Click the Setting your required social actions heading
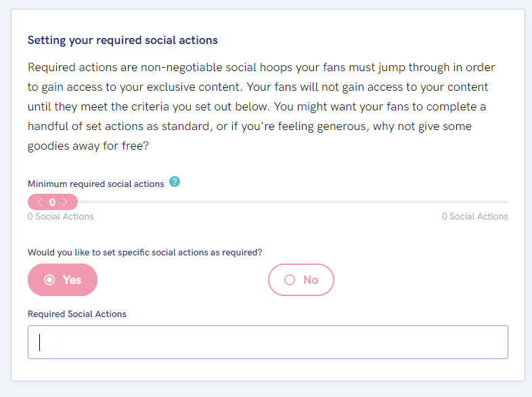Screen dimensions: 532x397 click(123, 40)
